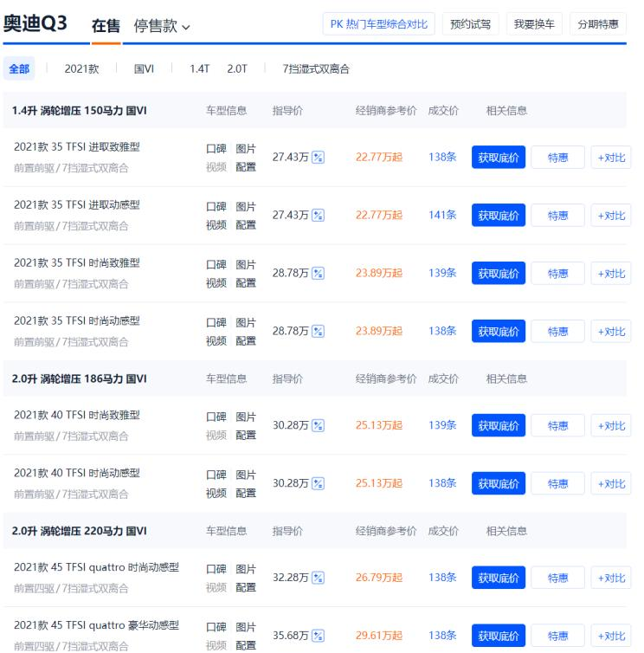Open 35 TFSI 进取致雅型 model page
644x653 pixels.
click(76, 146)
